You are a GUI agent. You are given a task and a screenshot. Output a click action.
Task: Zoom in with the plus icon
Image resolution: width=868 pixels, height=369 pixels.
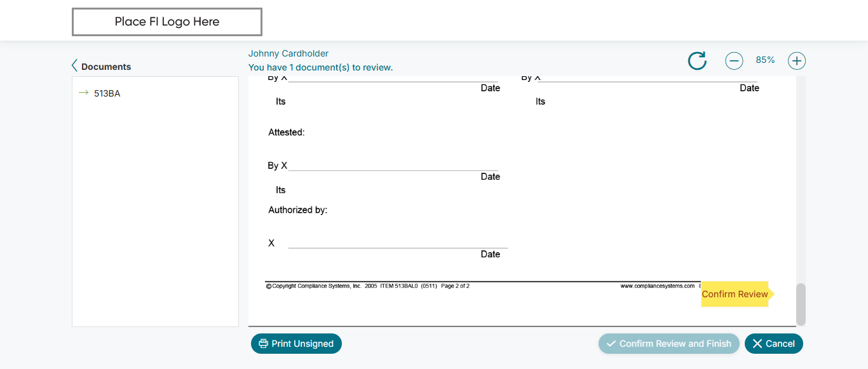[x=797, y=61]
